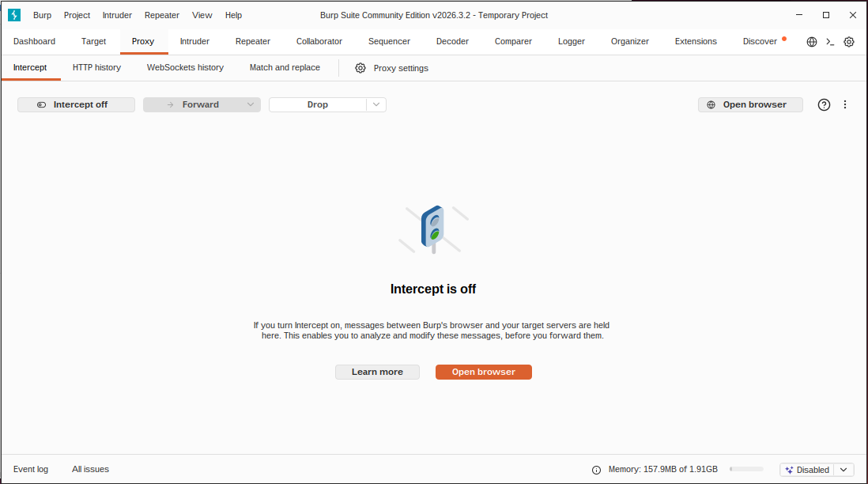The height and width of the screenshot is (484, 868).
Task: Open the globe browser icon in tab bar
Action: (812, 42)
